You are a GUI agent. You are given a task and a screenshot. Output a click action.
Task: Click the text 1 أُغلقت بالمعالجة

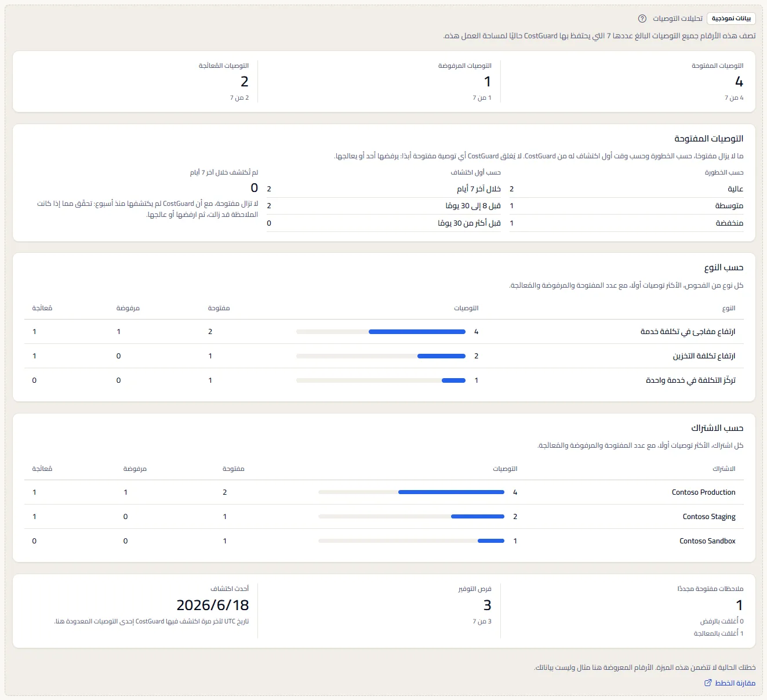719,634
